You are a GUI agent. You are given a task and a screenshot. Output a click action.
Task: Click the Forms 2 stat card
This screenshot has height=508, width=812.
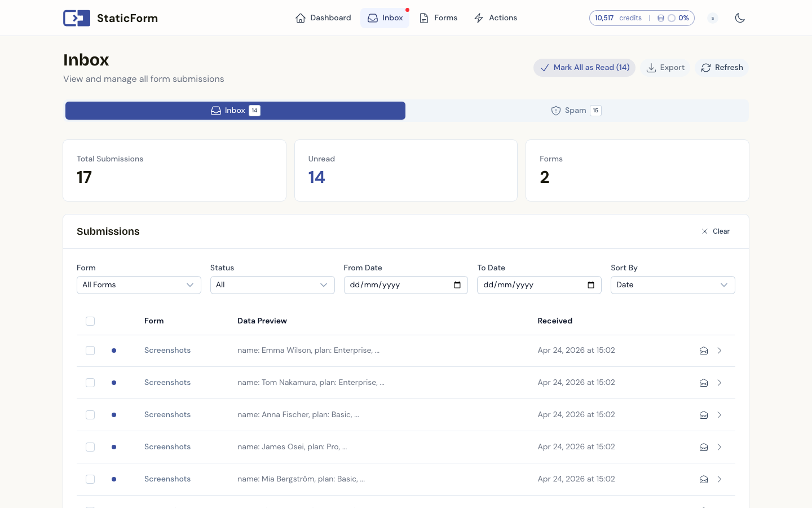[x=637, y=170]
